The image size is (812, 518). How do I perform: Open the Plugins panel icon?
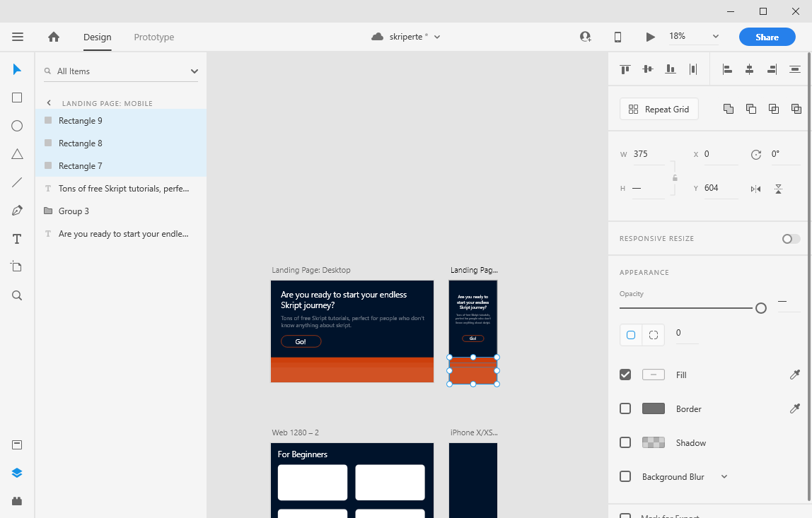[x=17, y=501]
